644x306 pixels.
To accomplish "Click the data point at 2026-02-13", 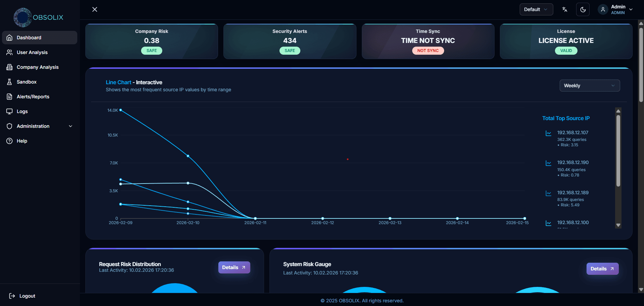I will pyautogui.click(x=390, y=218).
